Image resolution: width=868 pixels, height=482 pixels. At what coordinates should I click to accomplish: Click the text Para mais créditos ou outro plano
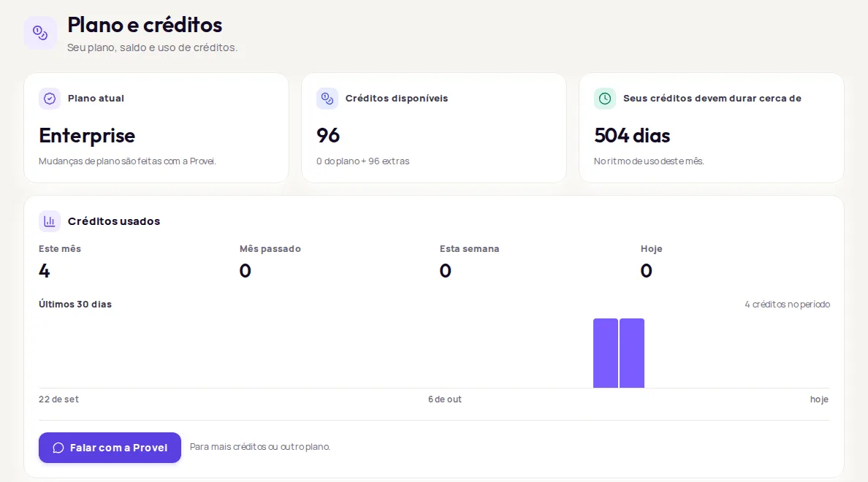tap(260, 447)
